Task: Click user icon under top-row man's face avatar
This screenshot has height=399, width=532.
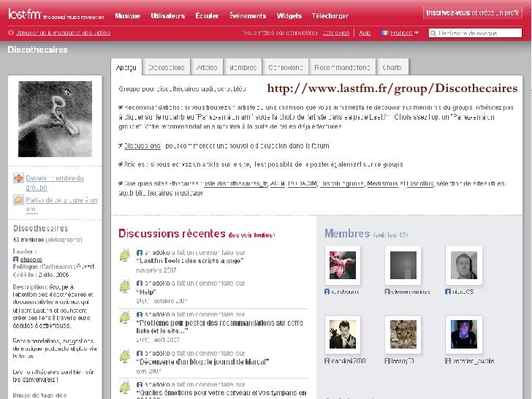Action: click(448, 292)
